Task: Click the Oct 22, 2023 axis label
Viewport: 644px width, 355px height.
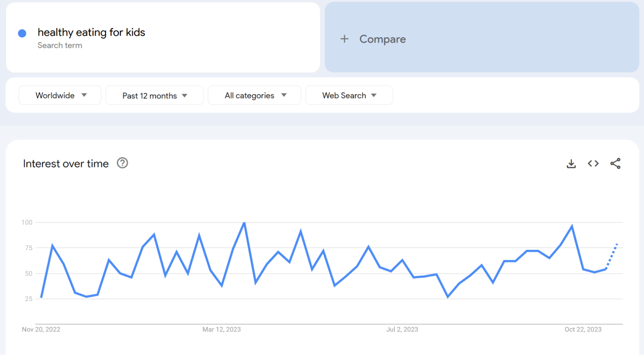Action: pyautogui.click(x=582, y=329)
